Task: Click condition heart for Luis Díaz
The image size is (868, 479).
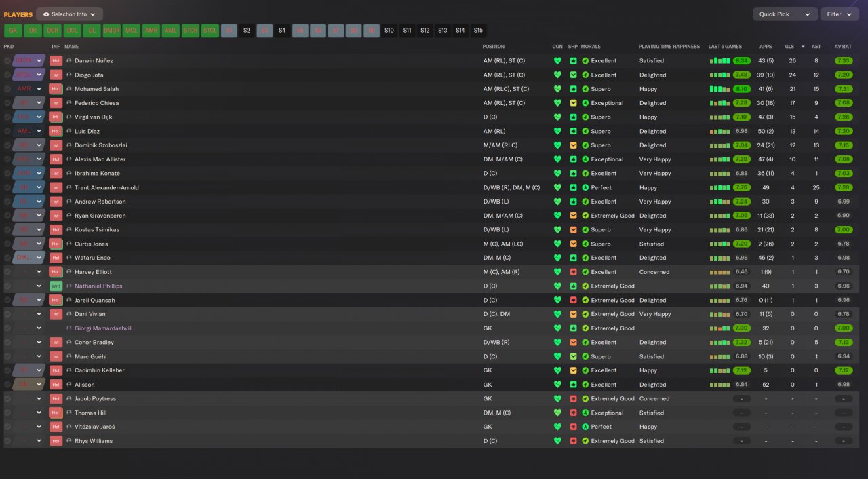Action: (x=557, y=132)
